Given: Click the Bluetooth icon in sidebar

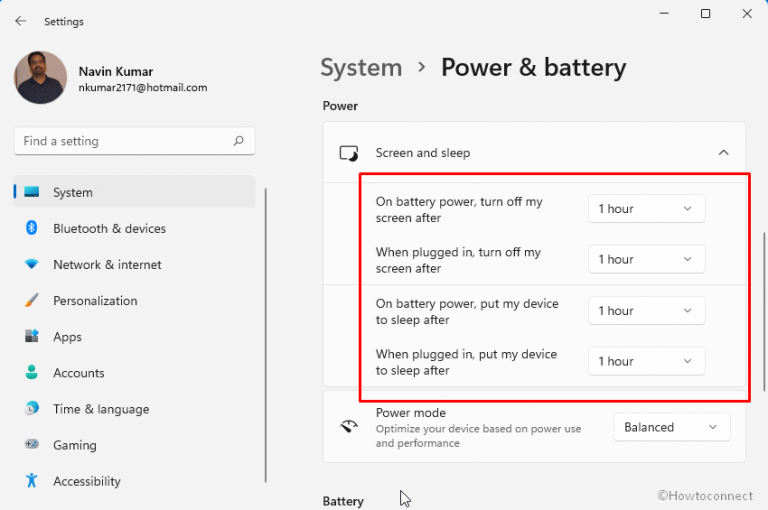Looking at the screenshot, I should coord(32,228).
